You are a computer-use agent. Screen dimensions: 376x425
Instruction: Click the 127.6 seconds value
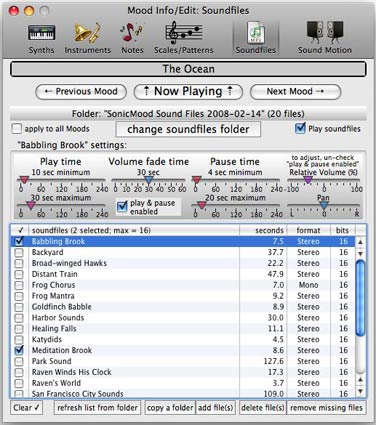(274, 361)
